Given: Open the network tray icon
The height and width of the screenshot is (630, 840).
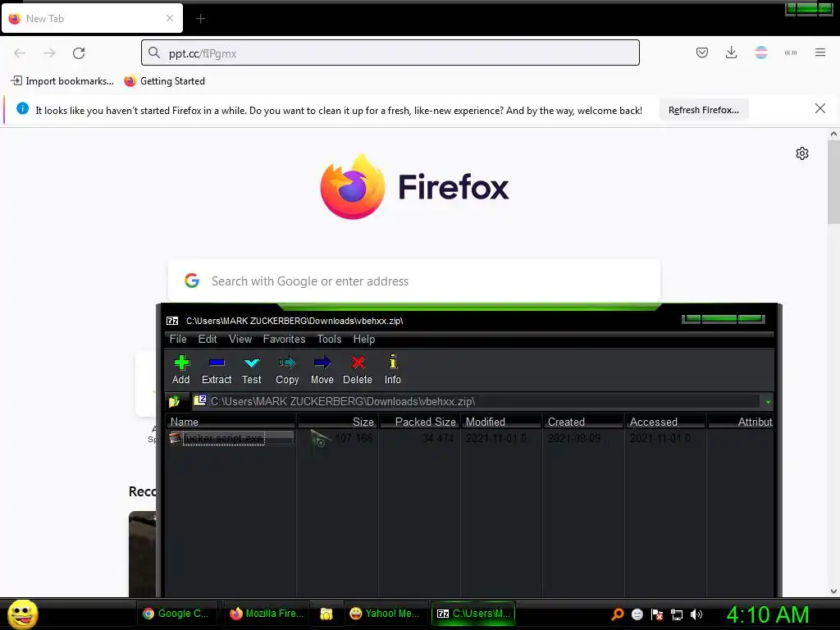Looking at the screenshot, I should (677, 614).
